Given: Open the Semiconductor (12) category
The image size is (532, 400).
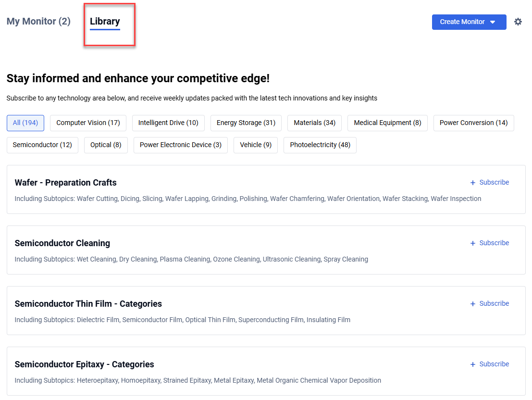Looking at the screenshot, I should tap(42, 145).
